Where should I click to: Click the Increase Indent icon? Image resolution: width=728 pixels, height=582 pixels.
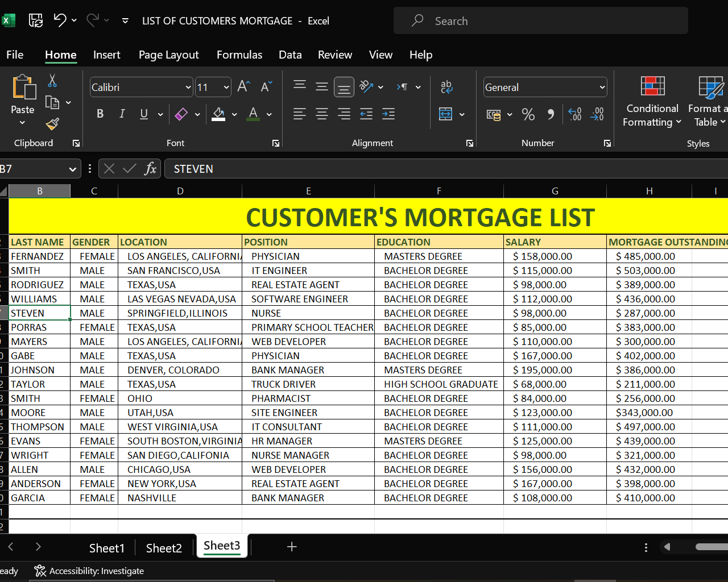click(388, 114)
